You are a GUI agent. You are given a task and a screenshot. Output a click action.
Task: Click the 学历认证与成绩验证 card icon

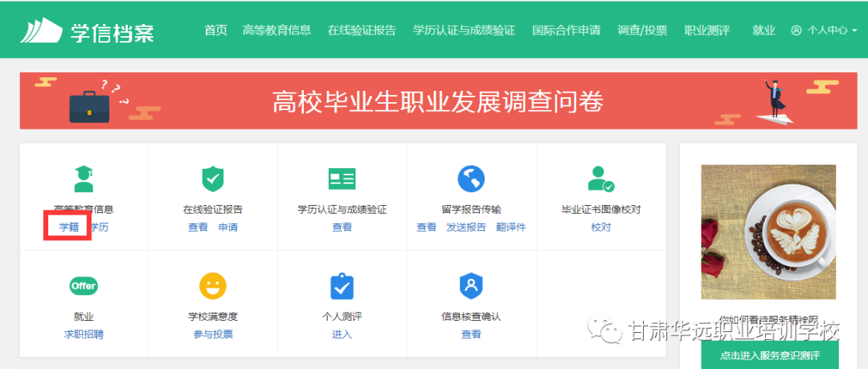click(342, 178)
